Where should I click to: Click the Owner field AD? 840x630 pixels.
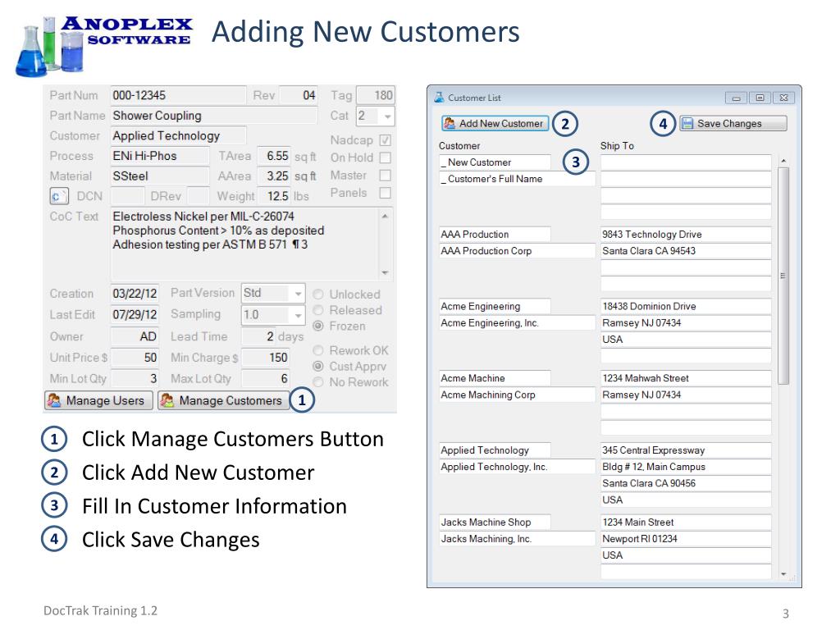tap(135, 336)
